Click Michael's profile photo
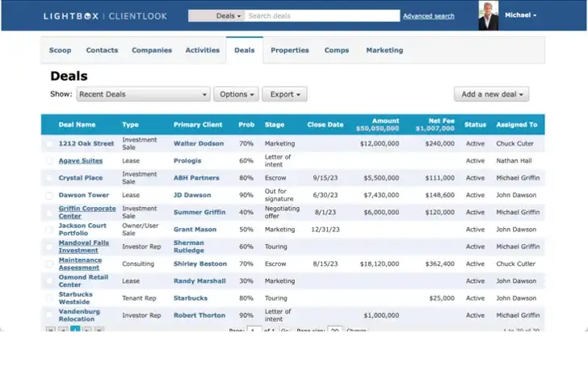Image resolution: width=588 pixels, height=368 pixels. pyautogui.click(x=488, y=15)
